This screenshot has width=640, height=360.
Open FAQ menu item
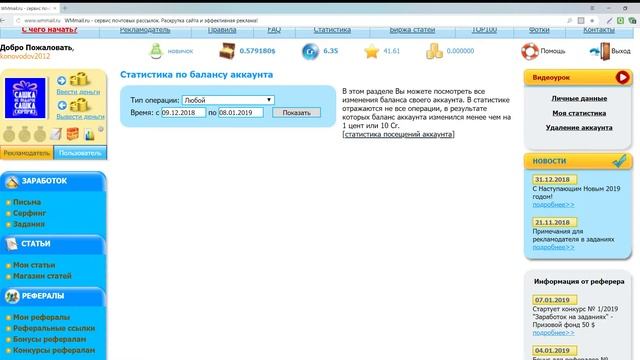[274, 30]
